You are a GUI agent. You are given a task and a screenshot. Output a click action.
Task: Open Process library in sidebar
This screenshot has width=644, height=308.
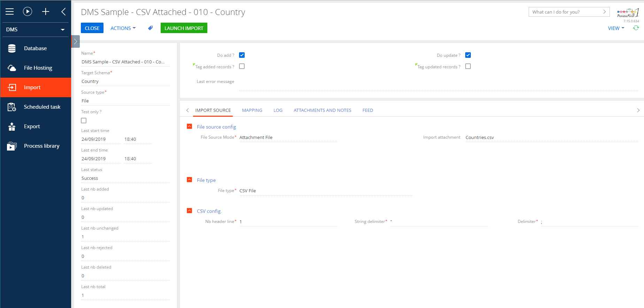[x=36, y=146]
